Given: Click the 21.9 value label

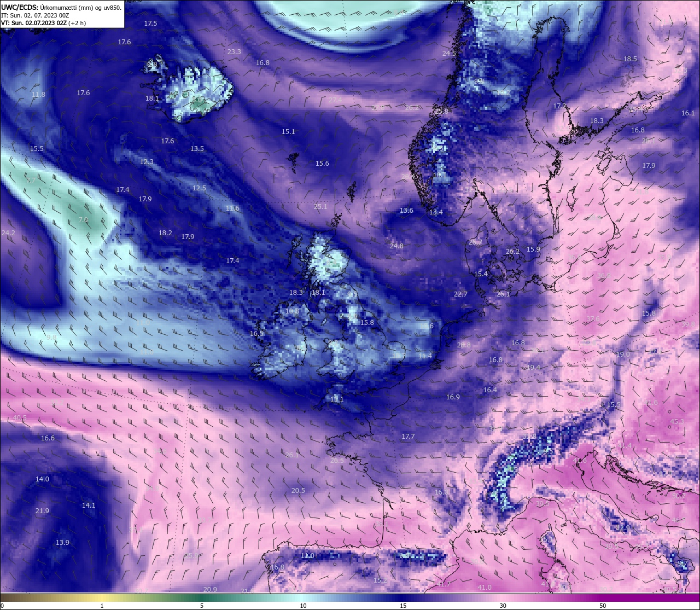Looking at the screenshot, I should 42,511.
